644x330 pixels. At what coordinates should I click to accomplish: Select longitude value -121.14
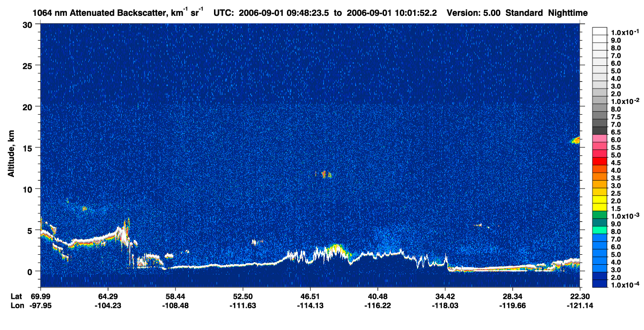coord(580,306)
